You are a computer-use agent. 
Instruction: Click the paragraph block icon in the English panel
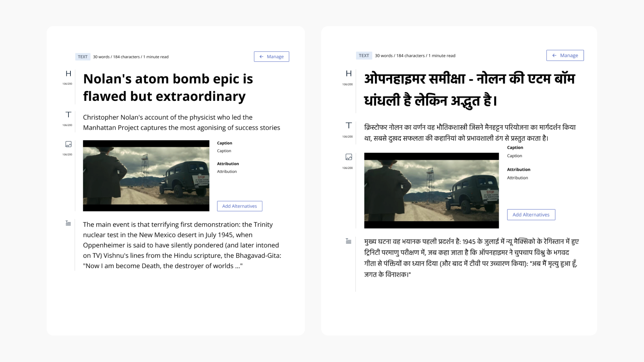68,223
